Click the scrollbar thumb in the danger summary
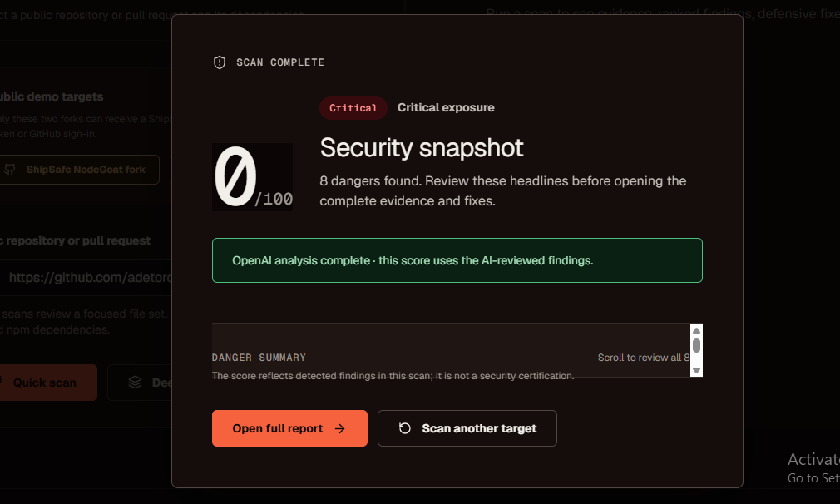This screenshot has height=504, width=840. (x=696, y=345)
